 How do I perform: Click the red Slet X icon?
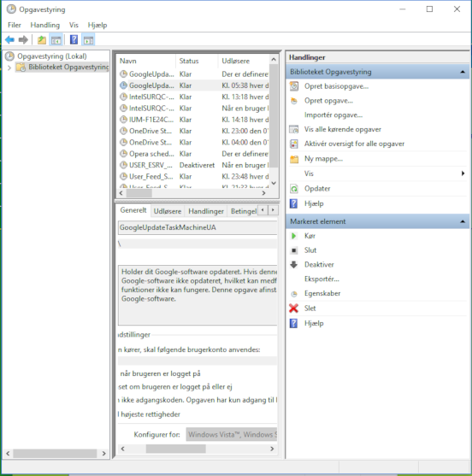294,309
